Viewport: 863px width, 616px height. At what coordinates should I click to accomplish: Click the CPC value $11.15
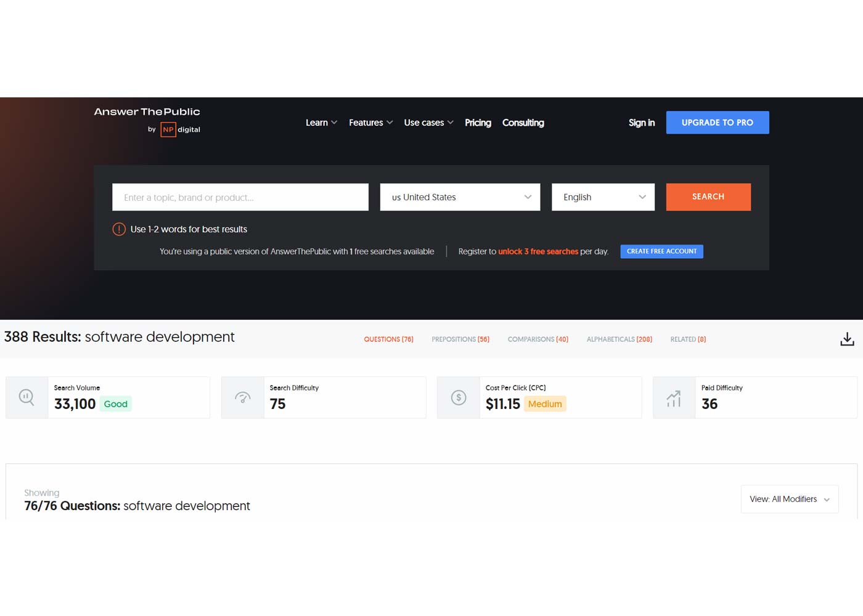[503, 404]
